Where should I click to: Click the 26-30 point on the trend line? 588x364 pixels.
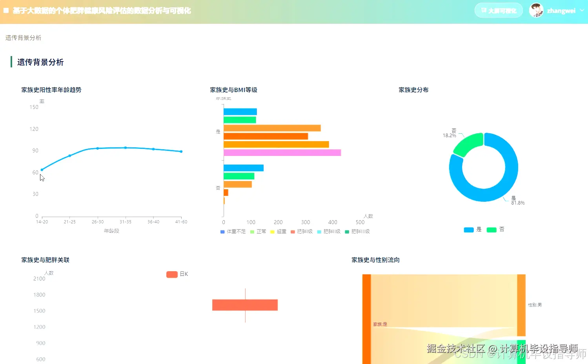coord(98,148)
